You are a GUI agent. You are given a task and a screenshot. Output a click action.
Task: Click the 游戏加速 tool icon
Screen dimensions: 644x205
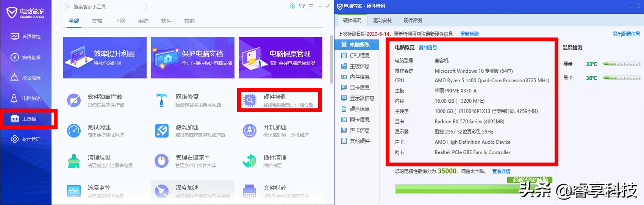[x=162, y=131]
